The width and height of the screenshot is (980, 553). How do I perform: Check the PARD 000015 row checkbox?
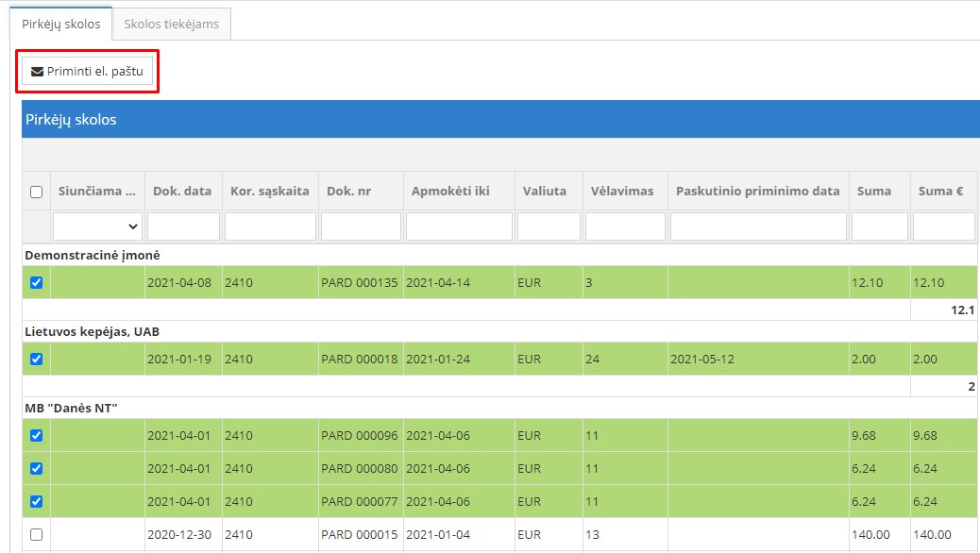point(37,534)
